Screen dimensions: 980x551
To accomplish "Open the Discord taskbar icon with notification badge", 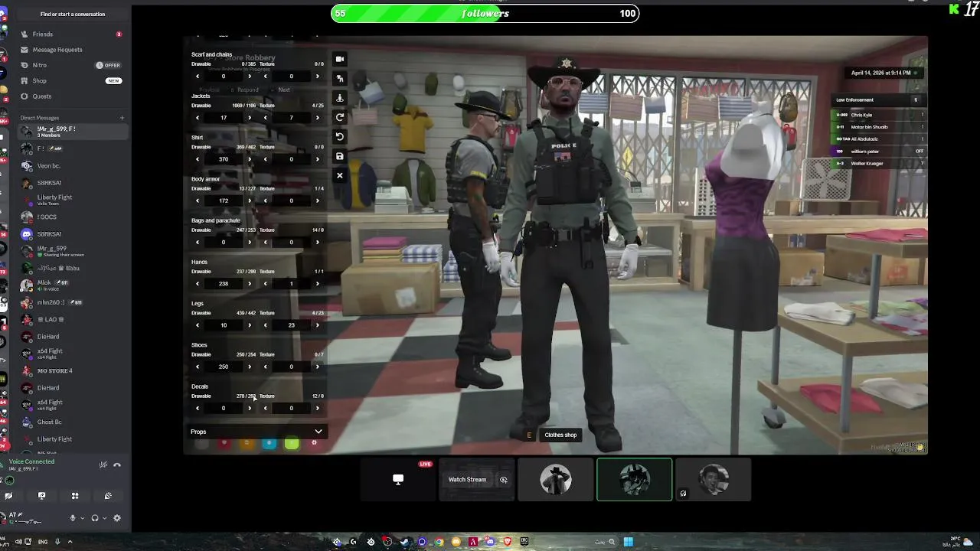I will coord(490,542).
